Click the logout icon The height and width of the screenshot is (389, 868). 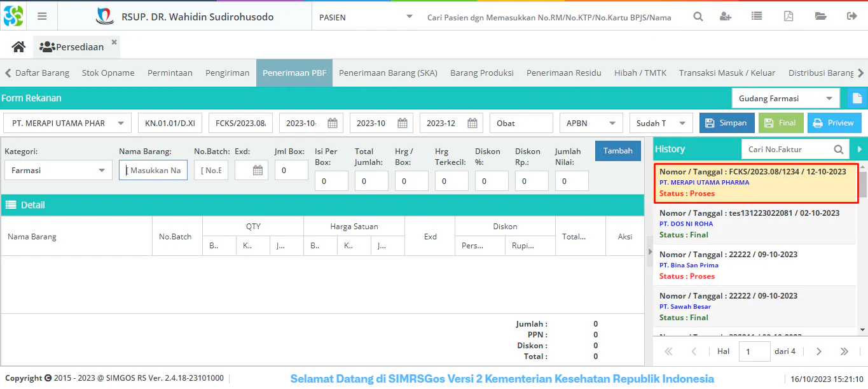(851, 17)
